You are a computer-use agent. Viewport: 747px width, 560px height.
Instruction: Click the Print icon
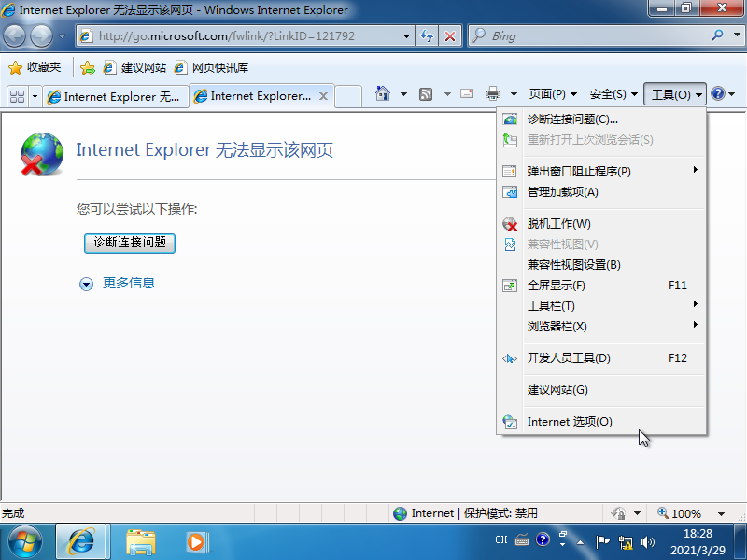493,94
